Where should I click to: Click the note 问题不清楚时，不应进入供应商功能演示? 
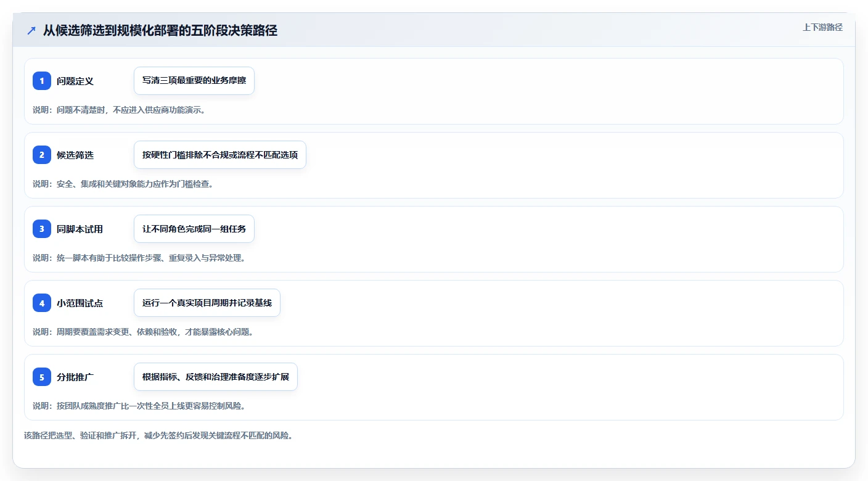pyautogui.click(x=119, y=110)
